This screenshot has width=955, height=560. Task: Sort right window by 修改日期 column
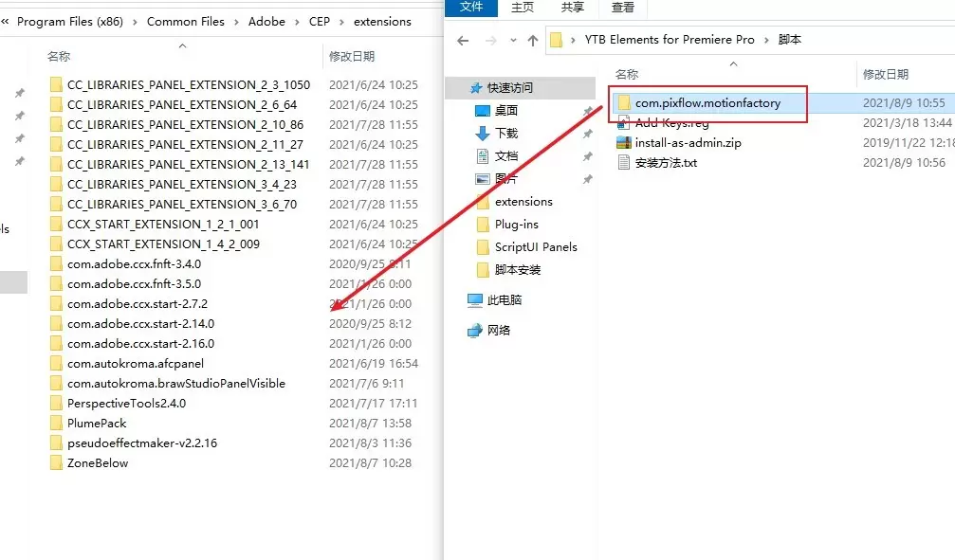click(886, 75)
